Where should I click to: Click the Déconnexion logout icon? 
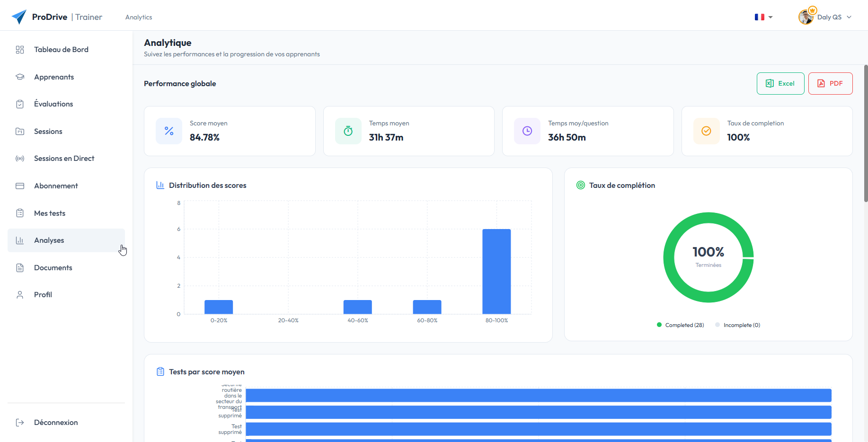(20, 423)
